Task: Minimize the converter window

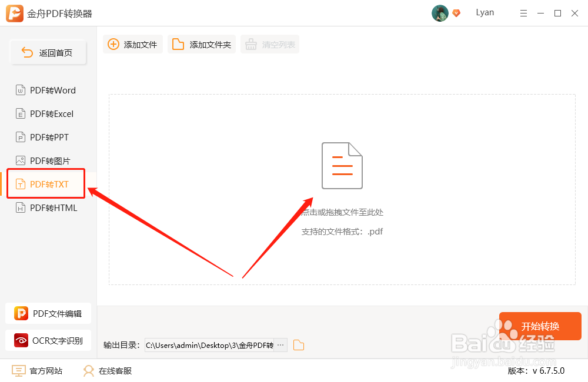Action: click(x=540, y=14)
